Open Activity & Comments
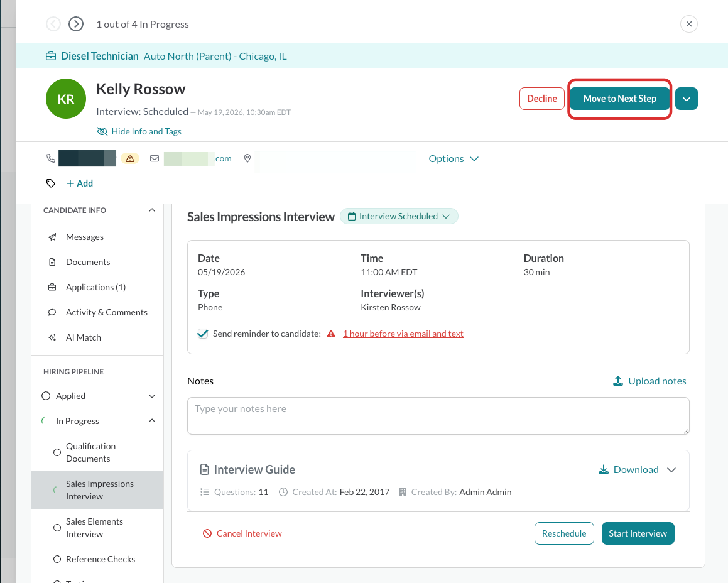Screen dimensions: 728x583 [106, 312]
